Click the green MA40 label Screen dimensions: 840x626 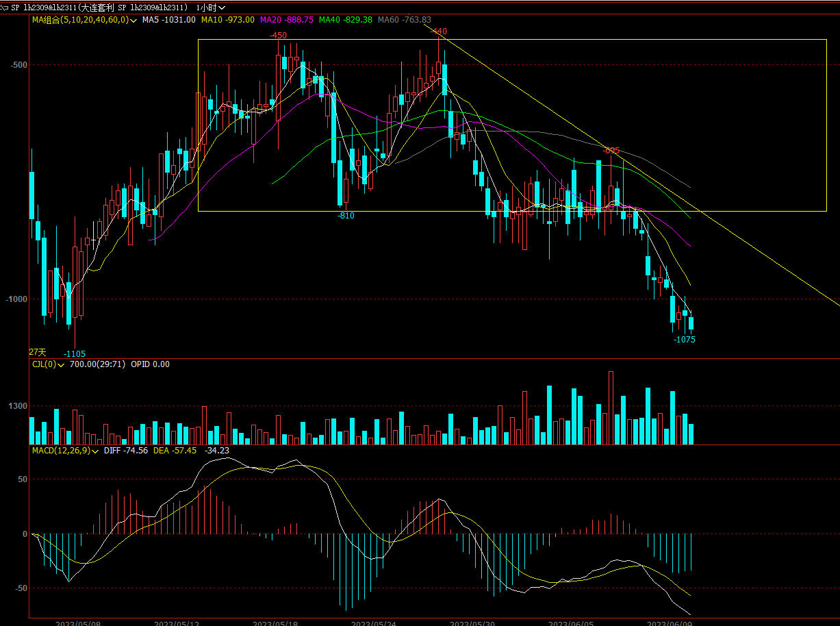pyautogui.click(x=345, y=20)
